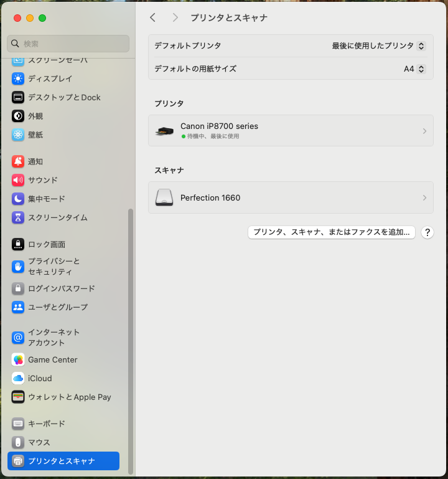Screen dimensions: 448x479
Task: Open the ユーザとグループ people icon
Action: tap(18, 307)
